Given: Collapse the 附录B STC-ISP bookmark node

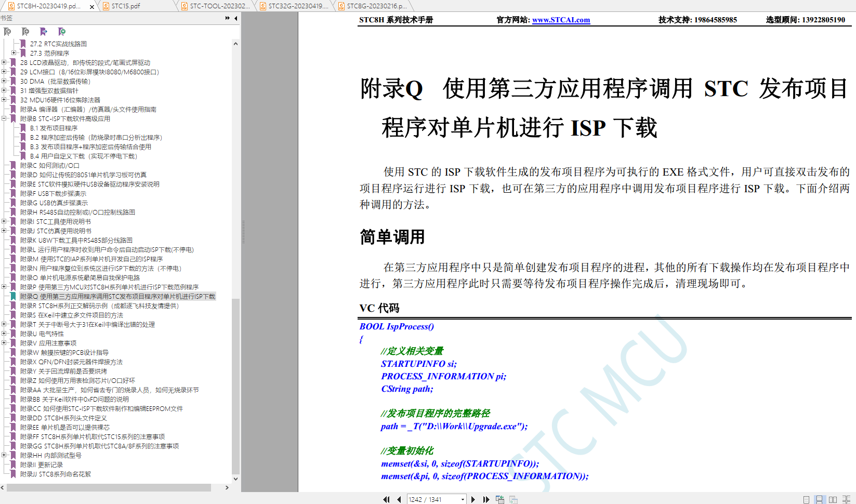Looking at the screenshot, I should 4,118.
